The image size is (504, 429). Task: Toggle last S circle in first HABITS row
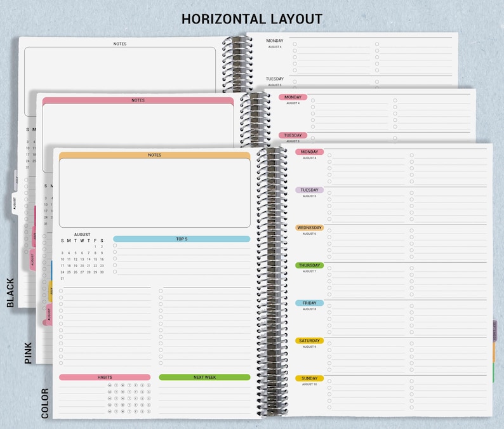click(149, 385)
